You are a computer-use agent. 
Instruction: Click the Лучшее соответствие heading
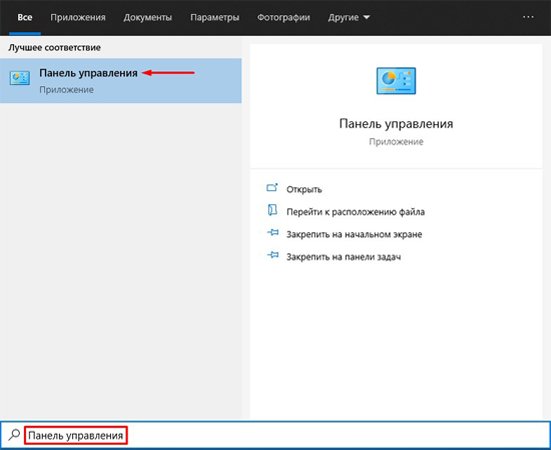(x=54, y=47)
